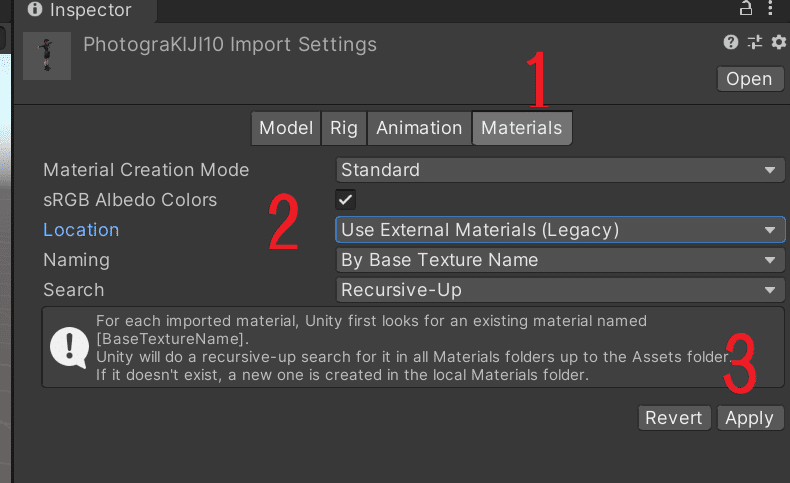790x483 pixels.
Task: Click the model asset preview thumbnail
Action: (47, 56)
